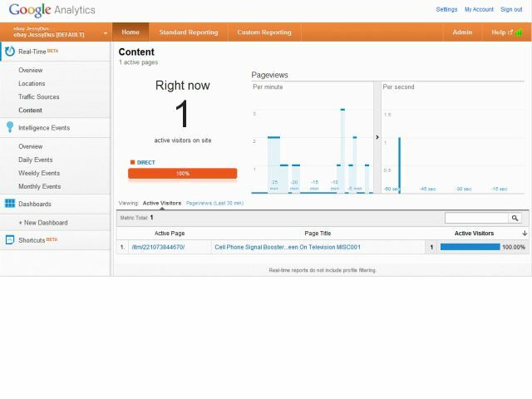Select the Active Visitors viewing option
This screenshot has height=399, width=532.
coord(161,203)
